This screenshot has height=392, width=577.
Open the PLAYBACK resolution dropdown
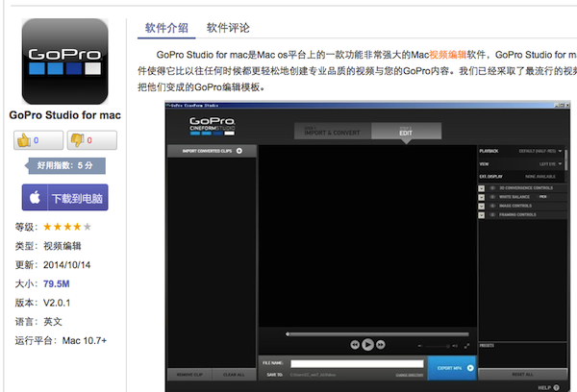pos(540,151)
